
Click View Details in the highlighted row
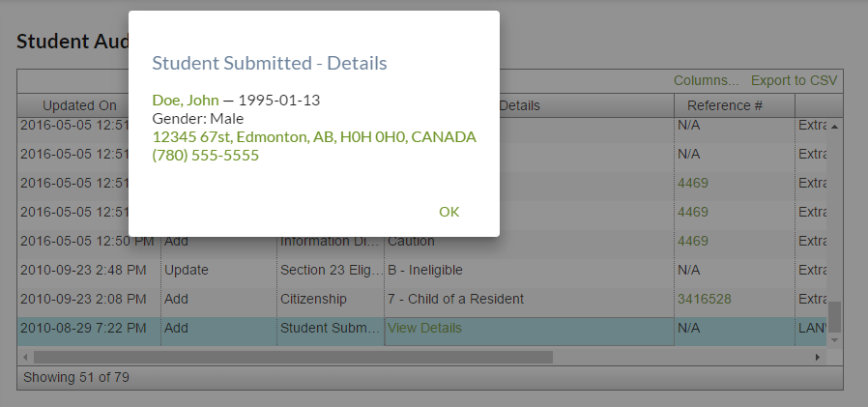[x=424, y=328]
